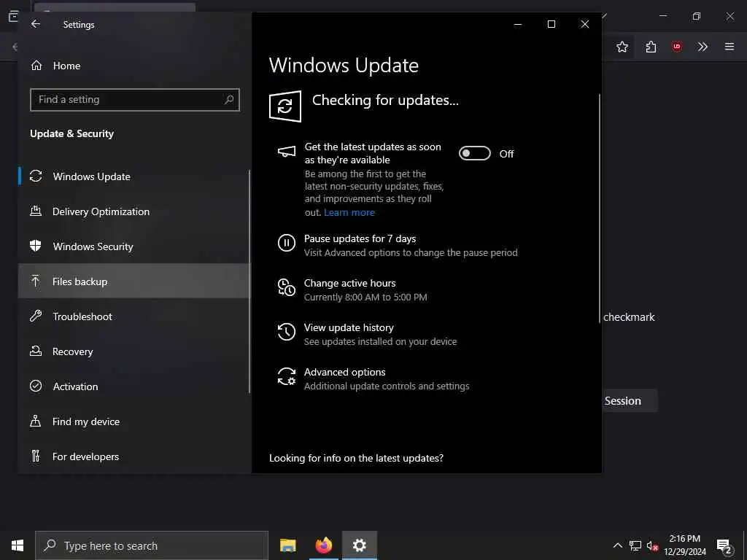This screenshot has width=747, height=560.
Task: Click the Windows Update content scrollbar
Action: pyautogui.click(x=600, y=209)
